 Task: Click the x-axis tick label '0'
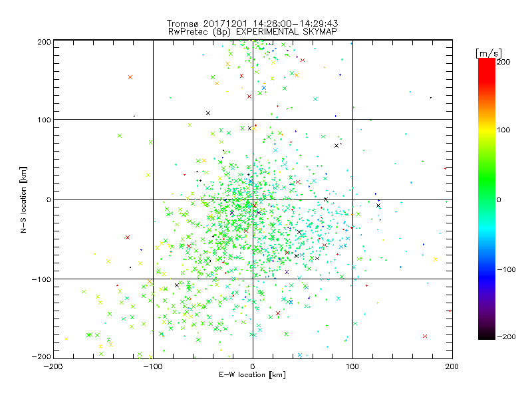pos(253,366)
